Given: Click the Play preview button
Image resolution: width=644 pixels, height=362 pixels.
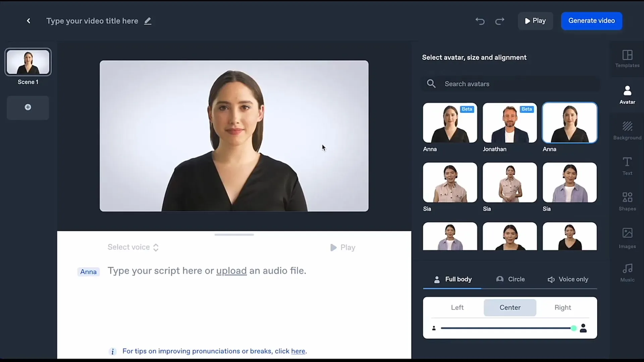Looking at the screenshot, I should (x=536, y=21).
